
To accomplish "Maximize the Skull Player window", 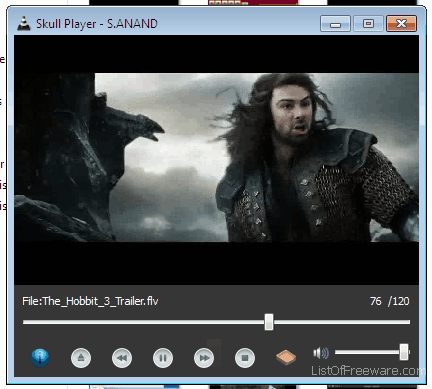I will click(x=368, y=24).
